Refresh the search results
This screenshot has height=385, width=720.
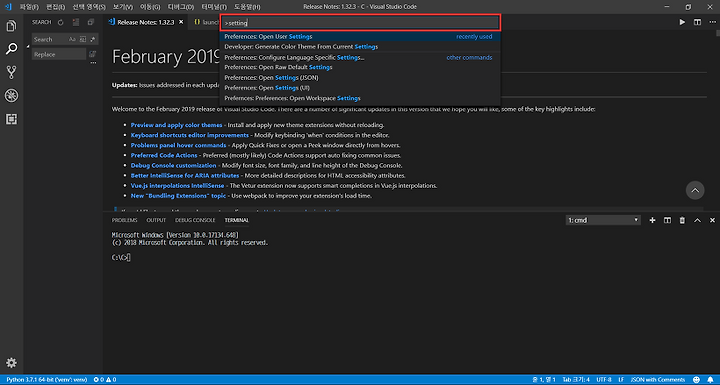point(61,22)
